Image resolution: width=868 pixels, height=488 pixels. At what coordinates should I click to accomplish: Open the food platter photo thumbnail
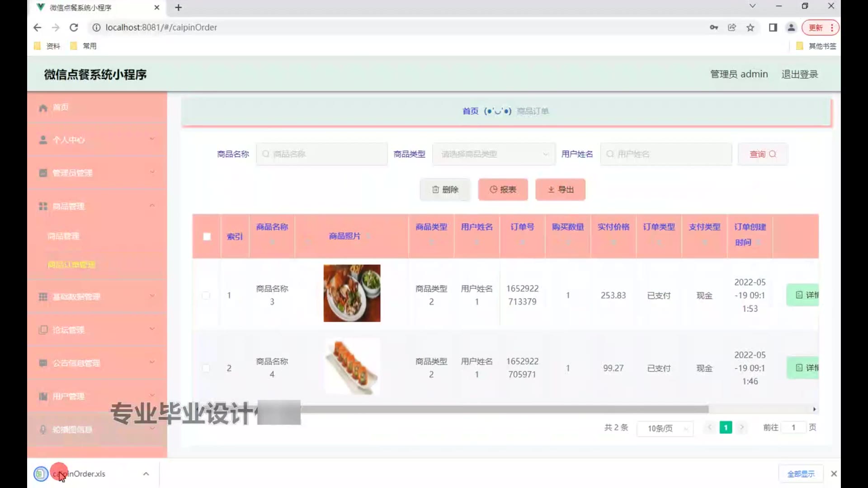[x=352, y=293]
